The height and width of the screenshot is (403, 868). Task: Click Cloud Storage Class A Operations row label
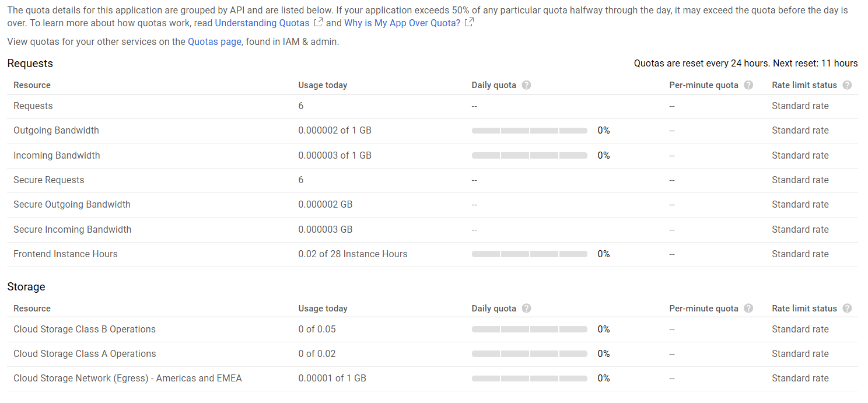click(85, 354)
